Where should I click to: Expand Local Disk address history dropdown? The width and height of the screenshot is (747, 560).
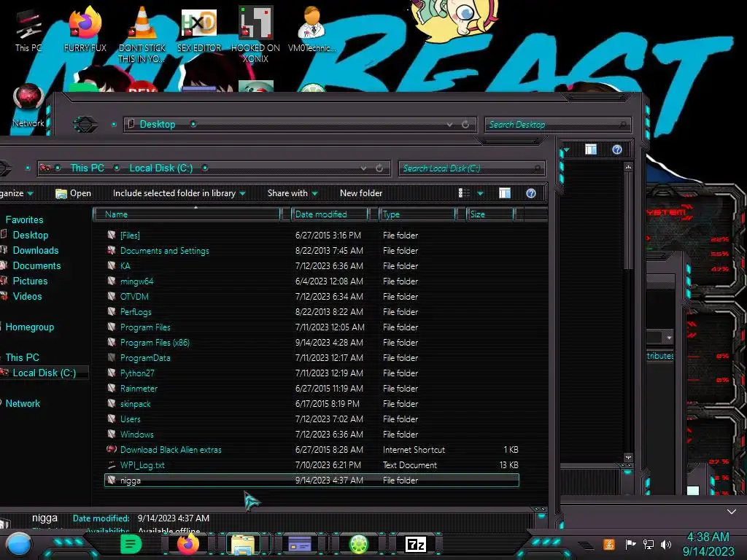[363, 168]
